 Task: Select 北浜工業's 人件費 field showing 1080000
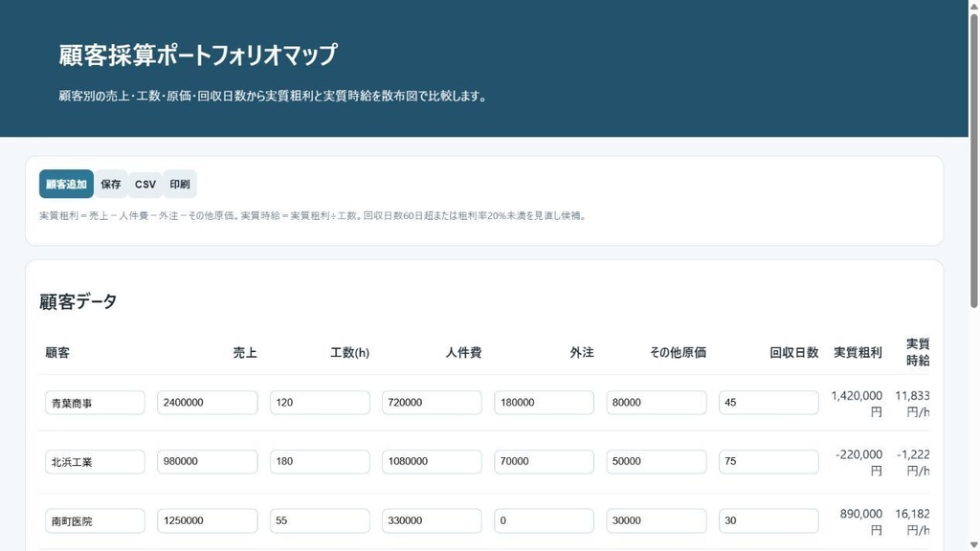point(432,462)
